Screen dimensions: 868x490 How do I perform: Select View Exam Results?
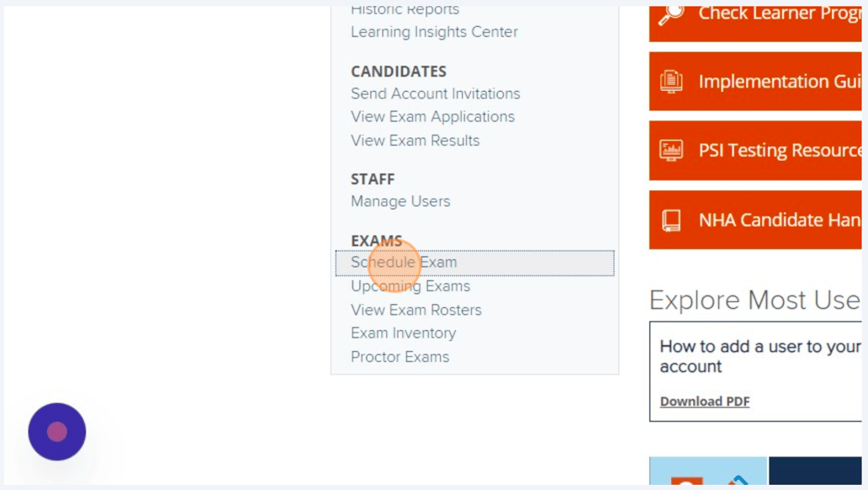click(x=415, y=141)
